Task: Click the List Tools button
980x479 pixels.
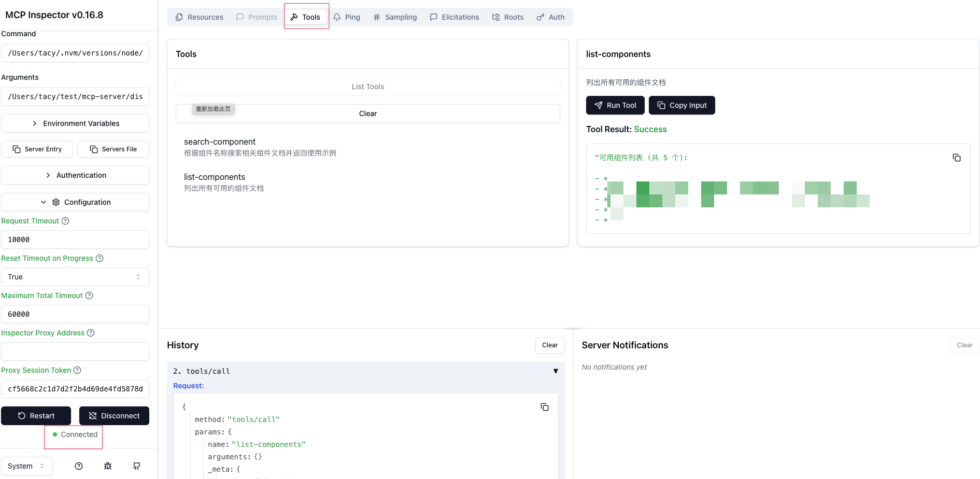Action: 368,87
